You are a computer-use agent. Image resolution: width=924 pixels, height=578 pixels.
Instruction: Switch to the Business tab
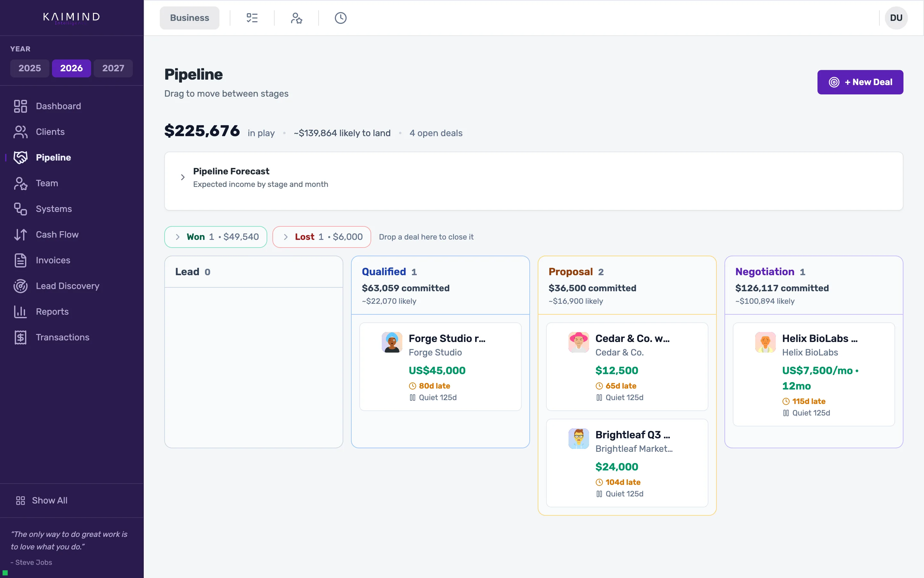(x=189, y=18)
